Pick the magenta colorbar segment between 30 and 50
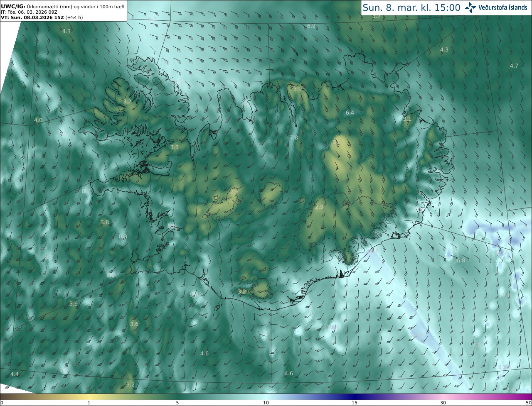 click(488, 396)
